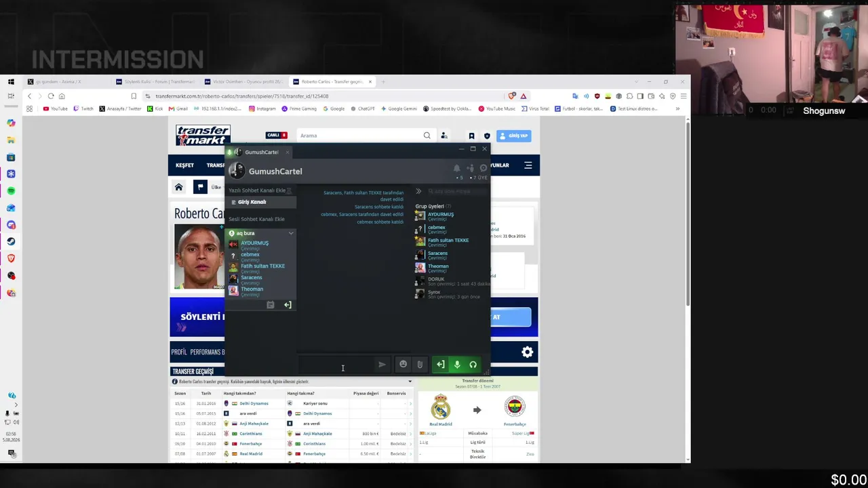Mute the microphone in Steam chat
This screenshot has height=488, width=868.
(x=457, y=365)
